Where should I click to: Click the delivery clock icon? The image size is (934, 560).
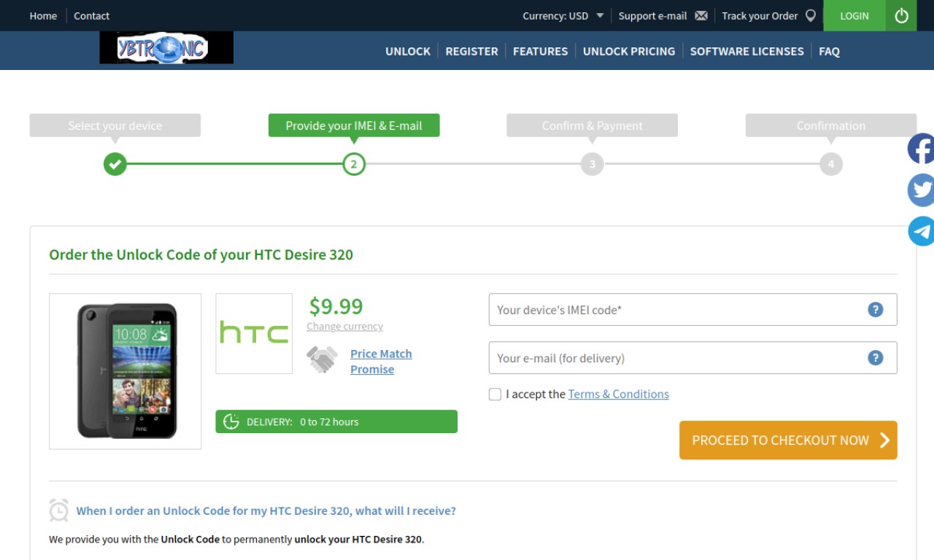tap(231, 421)
